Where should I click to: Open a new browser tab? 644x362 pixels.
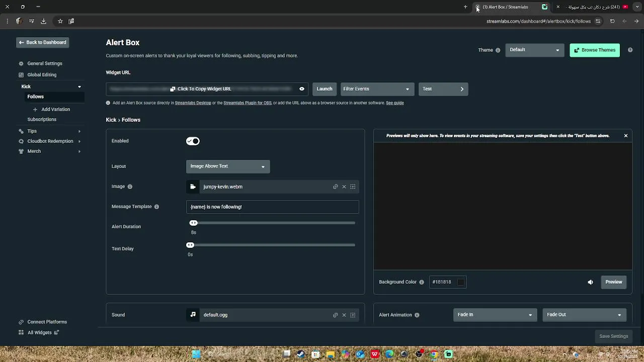465,7
